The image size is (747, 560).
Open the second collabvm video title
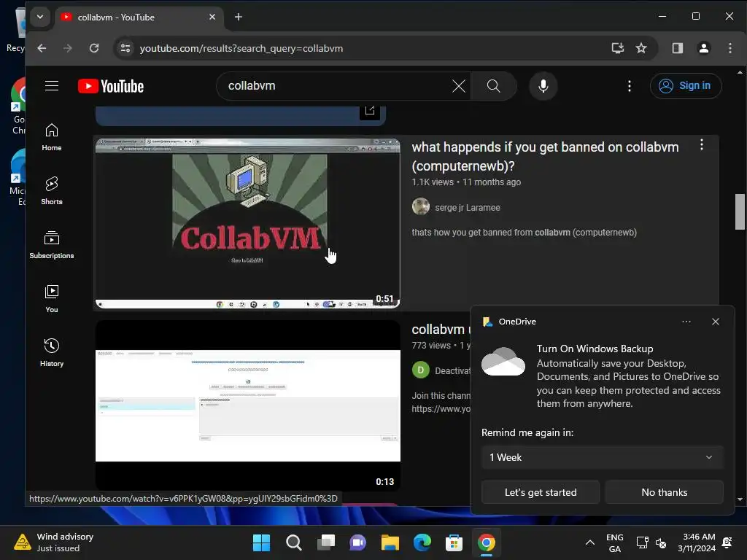pos(440,329)
